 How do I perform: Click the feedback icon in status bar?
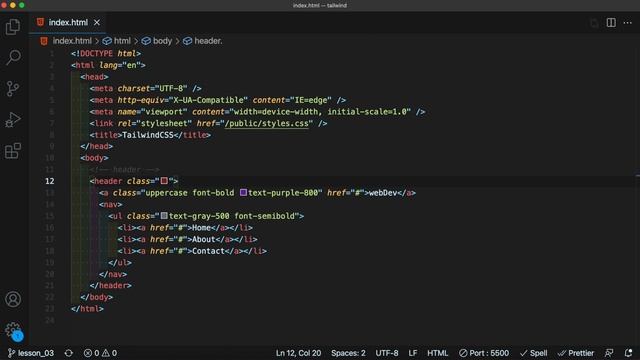(x=609, y=353)
